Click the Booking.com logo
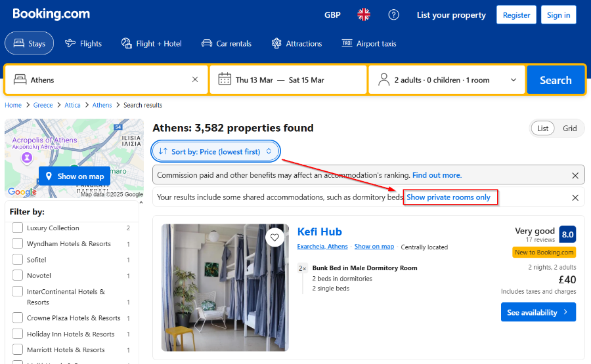 (x=51, y=14)
